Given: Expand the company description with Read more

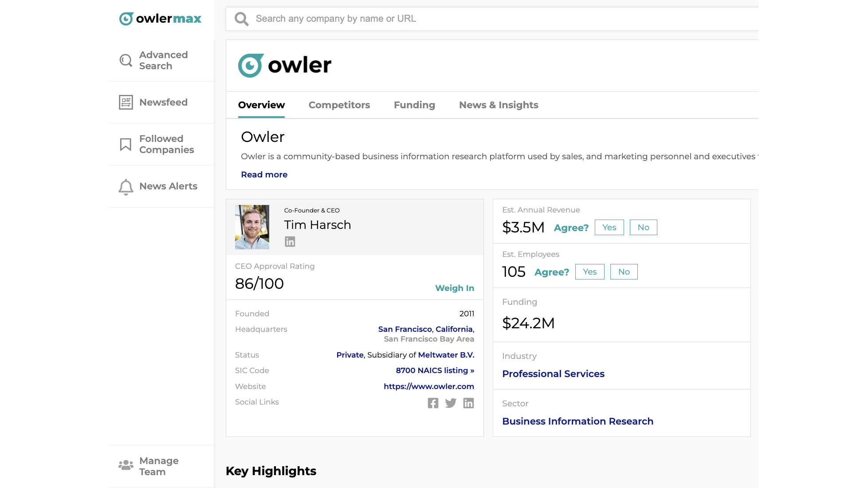Looking at the screenshot, I should pyautogui.click(x=264, y=174).
